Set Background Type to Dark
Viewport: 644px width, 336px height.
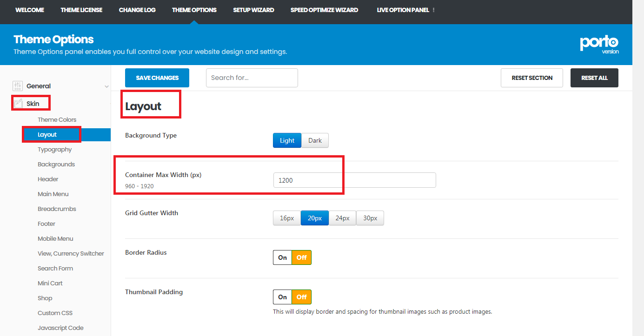tap(315, 140)
